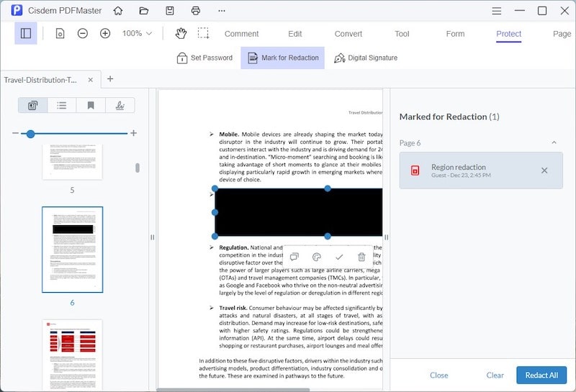Image resolution: width=576 pixels, height=392 pixels.
Task: Click the page number 6 label
Action: 73,303
